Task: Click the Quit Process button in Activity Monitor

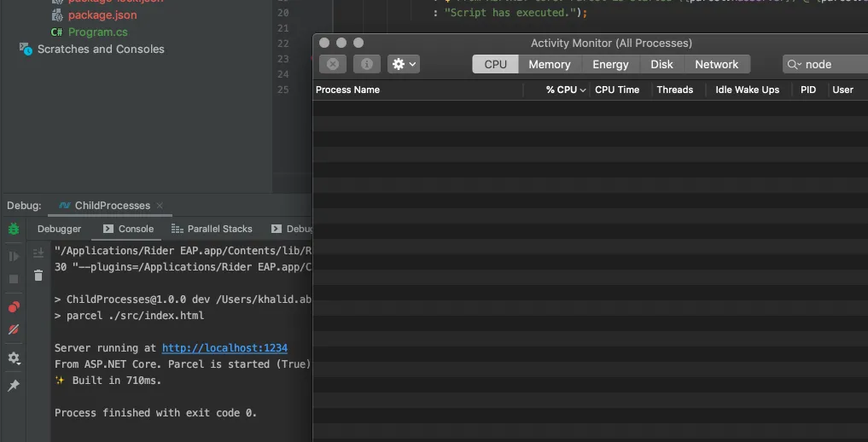Action: click(x=333, y=64)
